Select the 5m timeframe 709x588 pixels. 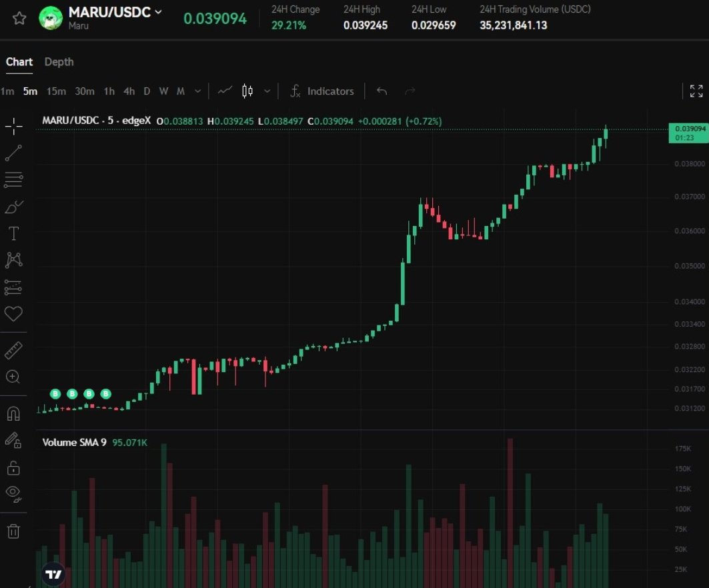(30, 91)
